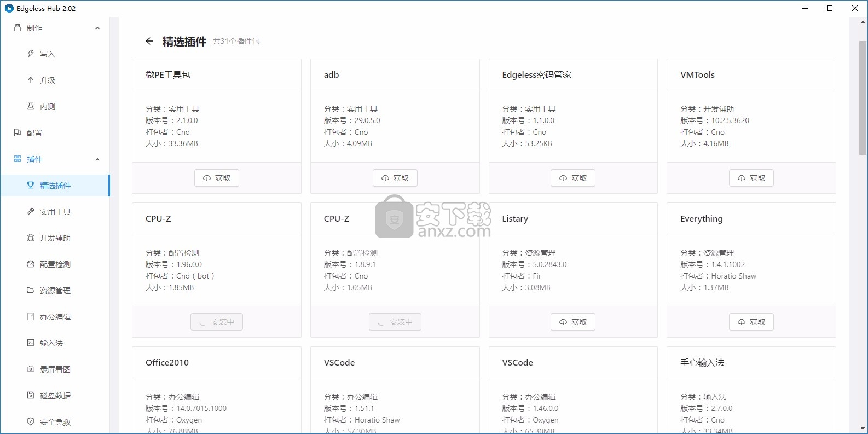Click the Edgeless Hub logo in title bar

click(x=9, y=8)
